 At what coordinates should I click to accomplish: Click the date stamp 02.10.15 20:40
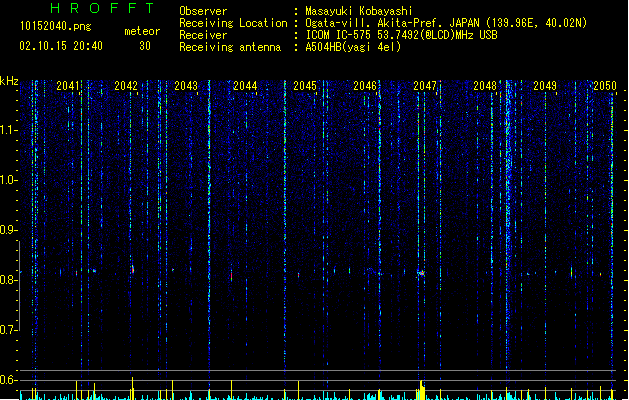tap(61, 46)
